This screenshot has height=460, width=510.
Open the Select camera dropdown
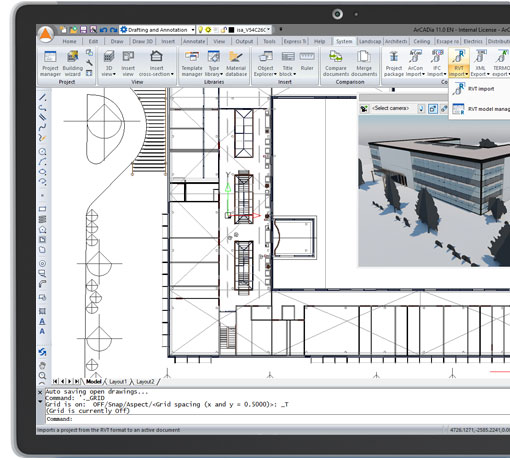point(390,108)
